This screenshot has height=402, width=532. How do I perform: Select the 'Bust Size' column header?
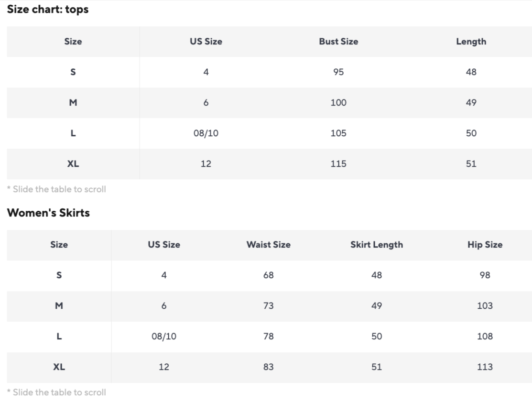[x=338, y=42]
